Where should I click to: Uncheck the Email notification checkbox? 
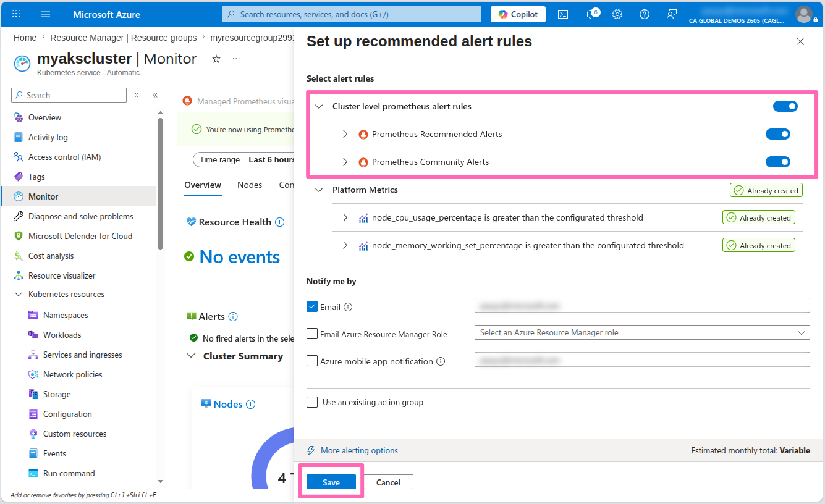(x=312, y=306)
